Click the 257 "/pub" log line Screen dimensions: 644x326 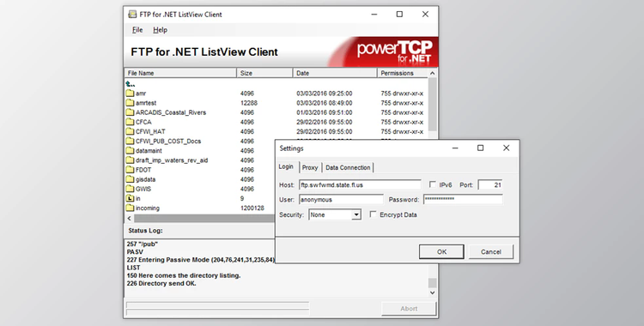pos(142,244)
